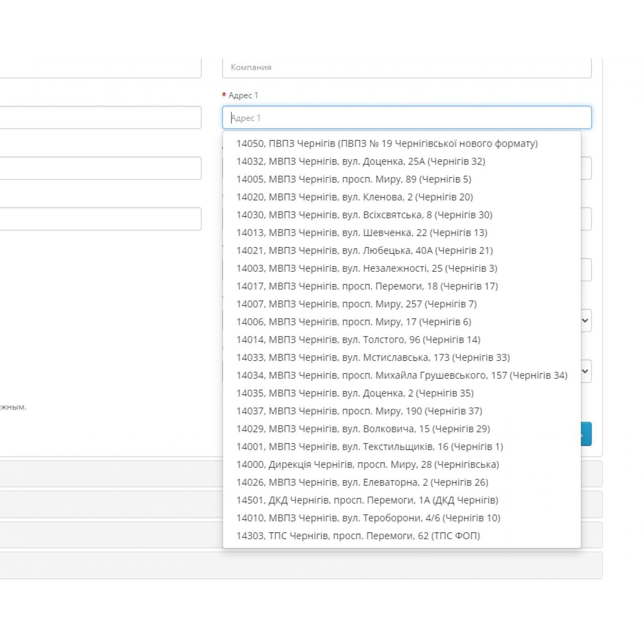Pick вул. Кленова, 2 (Чернігів 20)
Viewport: 644px width, 644px height.
(x=354, y=197)
